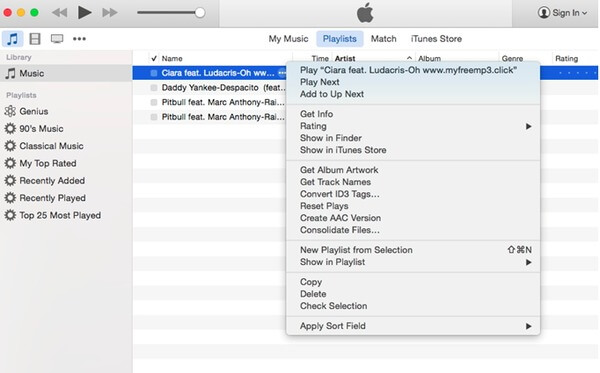Choose Reset Plays
The image size is (600, 373).
click(x=324, y=206)
